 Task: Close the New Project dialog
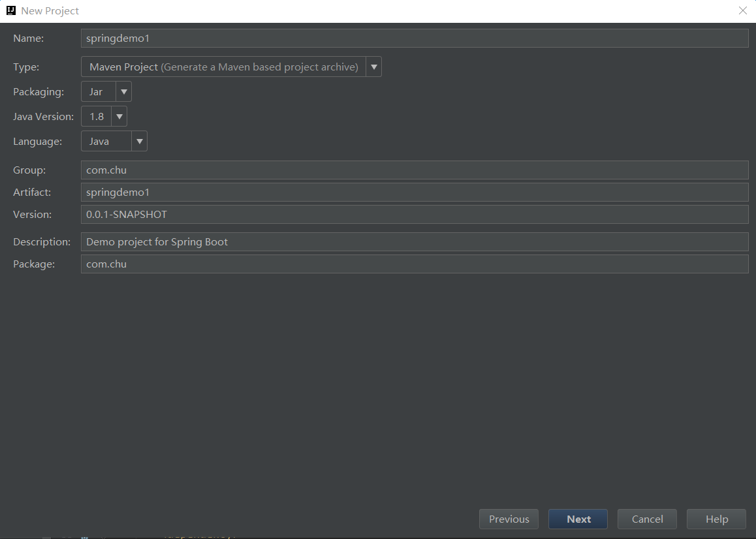[742, 11]
